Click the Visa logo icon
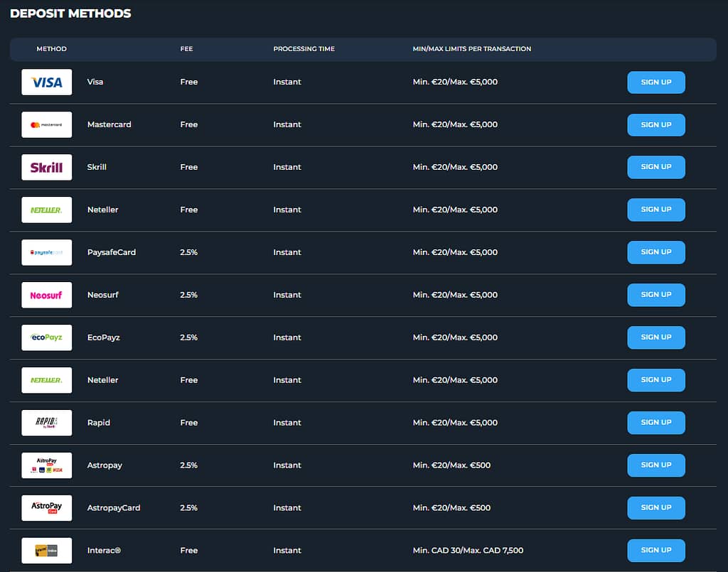This screenshot has width=728, height=572. [46, 82]
